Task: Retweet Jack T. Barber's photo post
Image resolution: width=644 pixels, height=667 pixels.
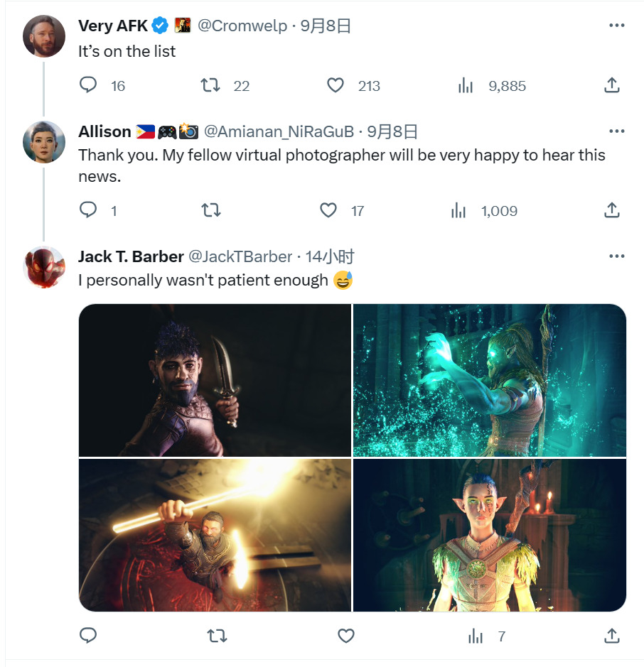Action: click(x=217, y=636)
